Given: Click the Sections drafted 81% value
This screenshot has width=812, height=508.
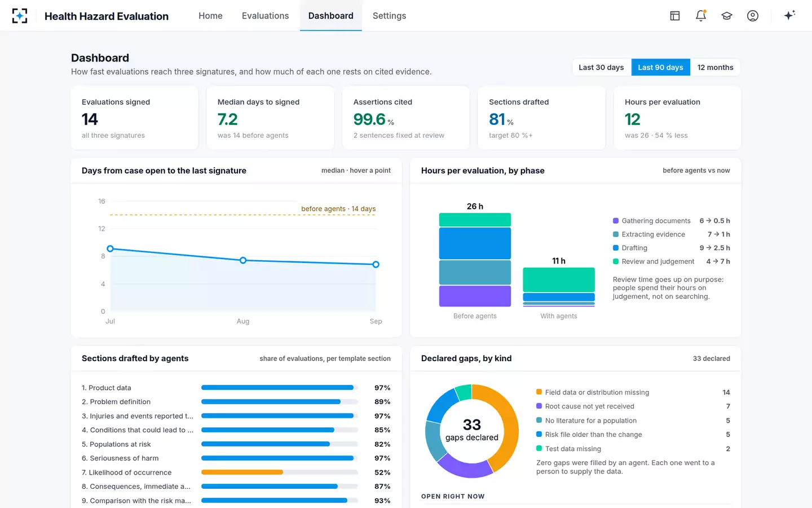Looking at the screenshot, I should tap(501, 120).
